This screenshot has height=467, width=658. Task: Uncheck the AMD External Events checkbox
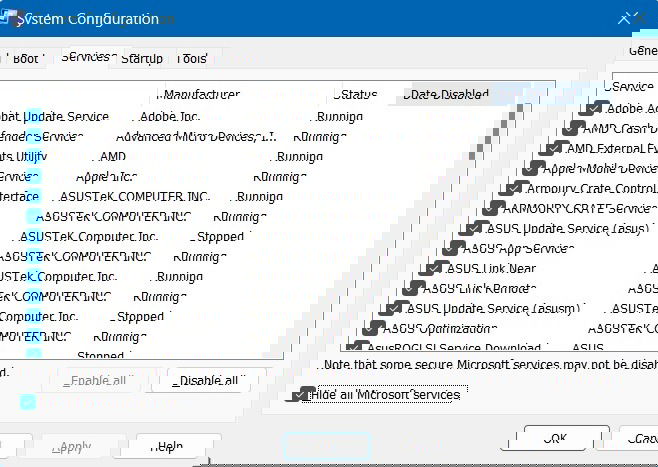click(553, 149)
